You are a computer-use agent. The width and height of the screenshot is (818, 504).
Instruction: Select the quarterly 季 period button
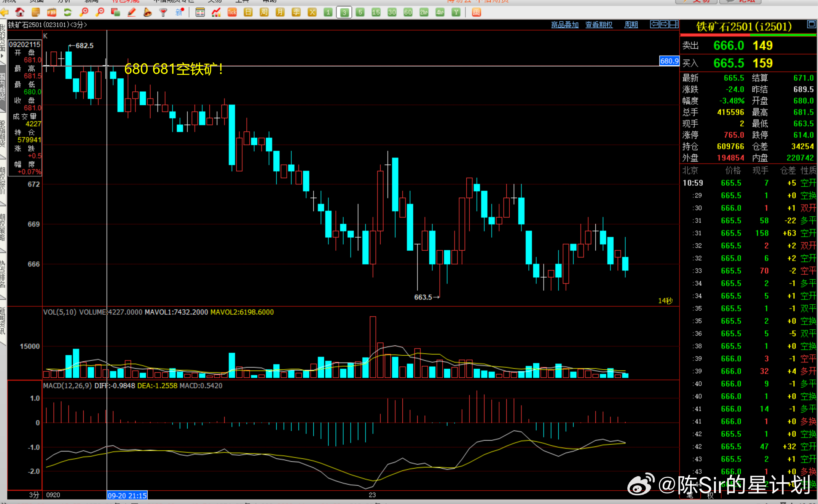click(x=296, y=12)
